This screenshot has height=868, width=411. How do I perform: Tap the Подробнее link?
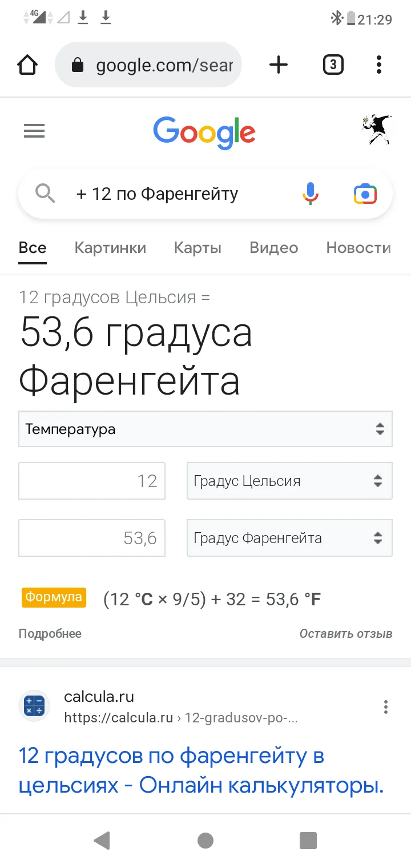coord(50,633)
